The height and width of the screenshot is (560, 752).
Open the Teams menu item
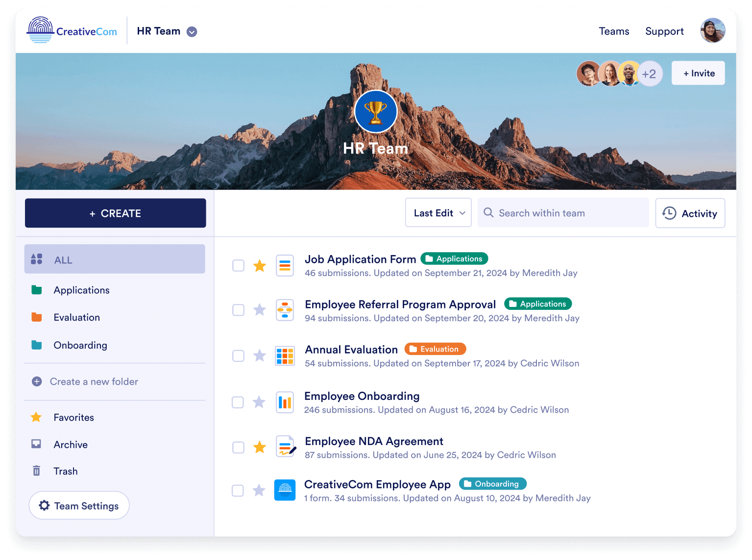pos(613,31)
